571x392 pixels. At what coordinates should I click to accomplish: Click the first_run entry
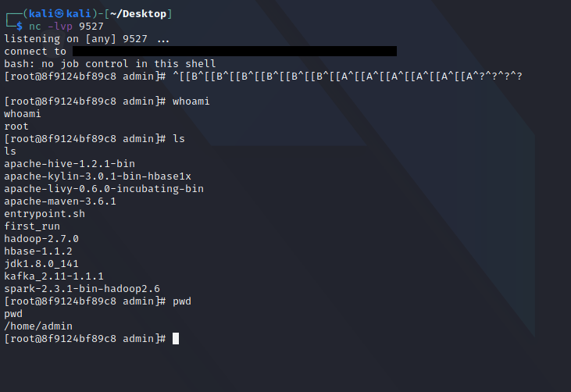pyautogui.click(x=32, y=226)
